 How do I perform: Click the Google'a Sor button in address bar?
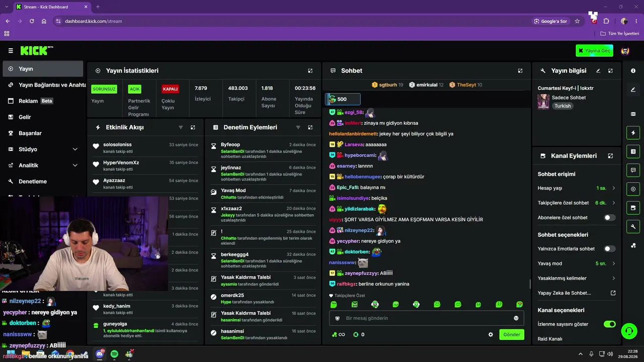click(550, 21)
